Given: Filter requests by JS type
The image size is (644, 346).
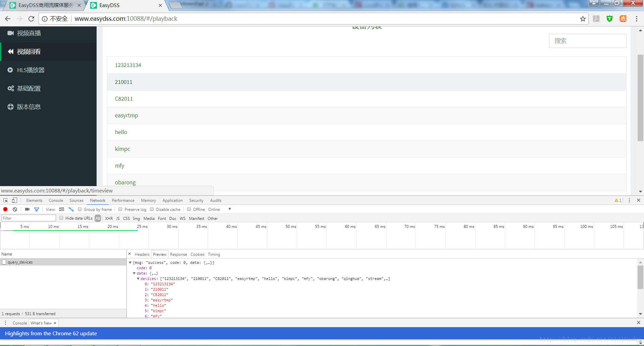Looking at the screenshot, I should pyautogui.click(x=118, y=218).
